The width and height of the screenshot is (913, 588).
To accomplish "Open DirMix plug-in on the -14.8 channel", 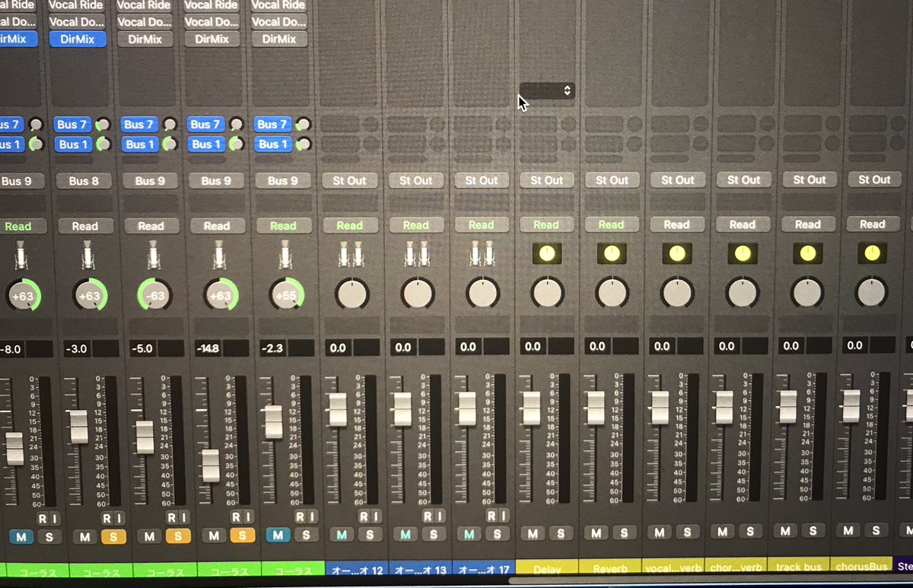I will point(211,39).
